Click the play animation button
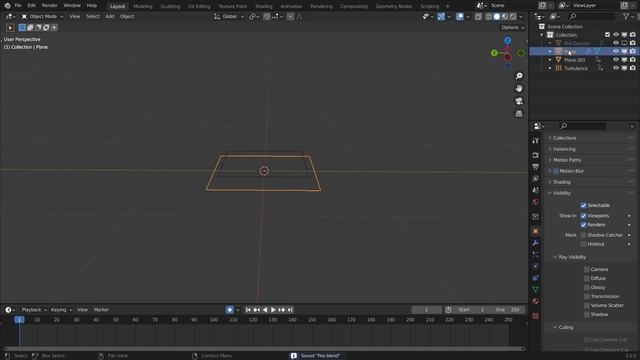The height and width of the screenshot is (360, 640). pyautogui.click(x=273, y=310)
